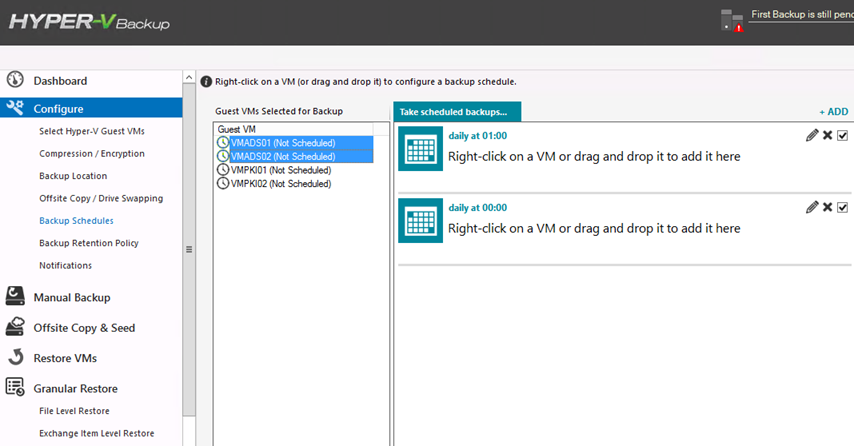Edit the daily at 00:00 schedule with pencil
Screen dimensions: 854x446
812,207
